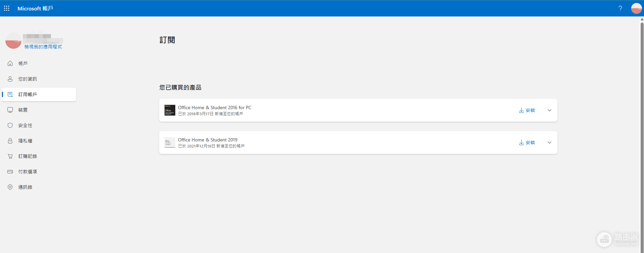Click the 2018年3月17日 added date text
The image size is (644, 253).
(x=200, y=114)
